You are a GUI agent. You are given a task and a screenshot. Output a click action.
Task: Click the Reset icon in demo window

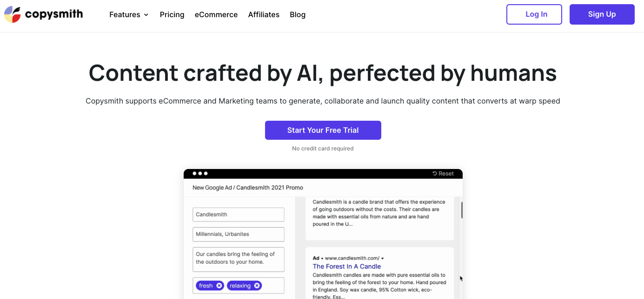pos(435,174)
